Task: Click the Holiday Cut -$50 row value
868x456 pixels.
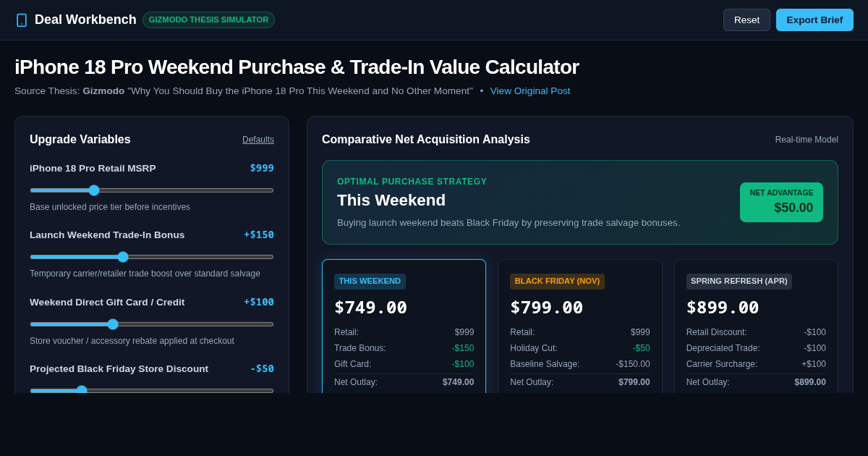Action: (x=641, y=348)
